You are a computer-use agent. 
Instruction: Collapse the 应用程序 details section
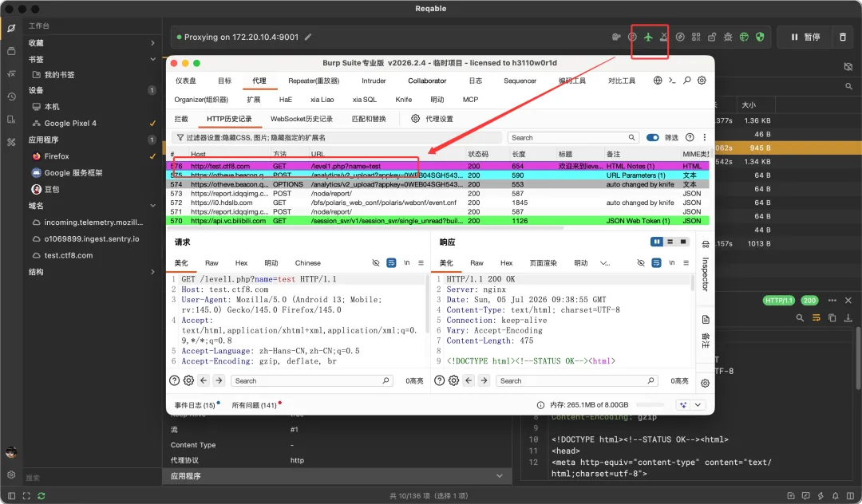tap(499, 476)
